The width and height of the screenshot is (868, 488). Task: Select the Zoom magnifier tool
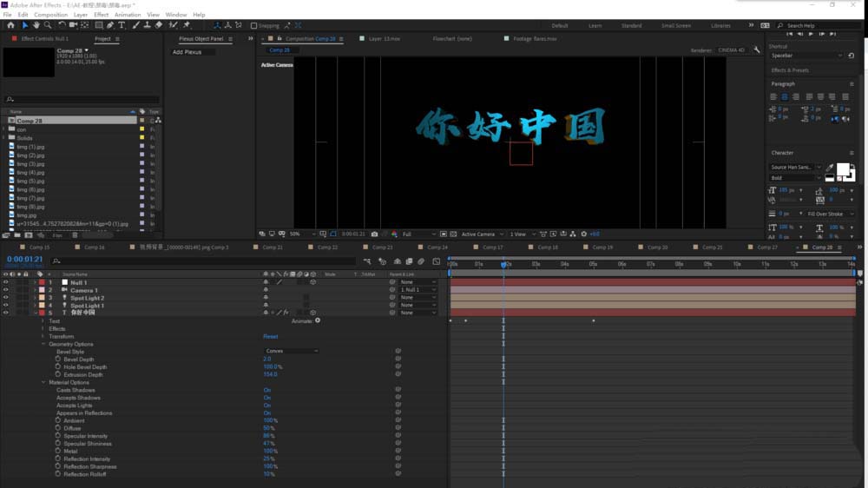(48, 25)
